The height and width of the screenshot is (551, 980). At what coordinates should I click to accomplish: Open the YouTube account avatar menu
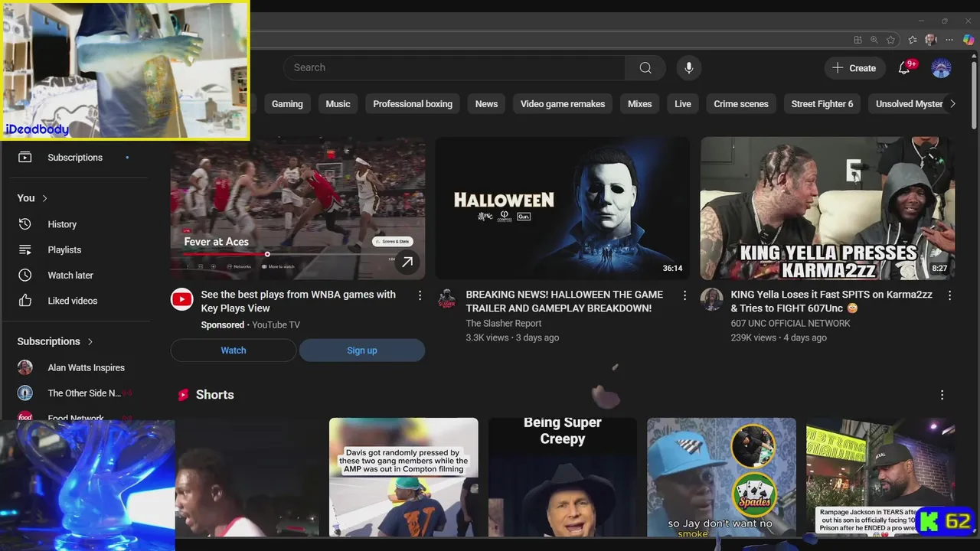941,67
